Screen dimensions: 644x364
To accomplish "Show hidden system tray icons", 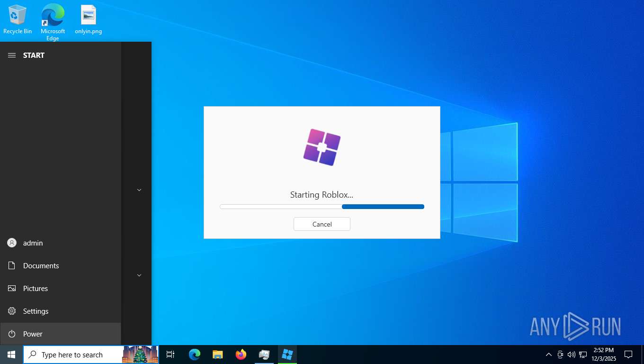I will 549,355.
